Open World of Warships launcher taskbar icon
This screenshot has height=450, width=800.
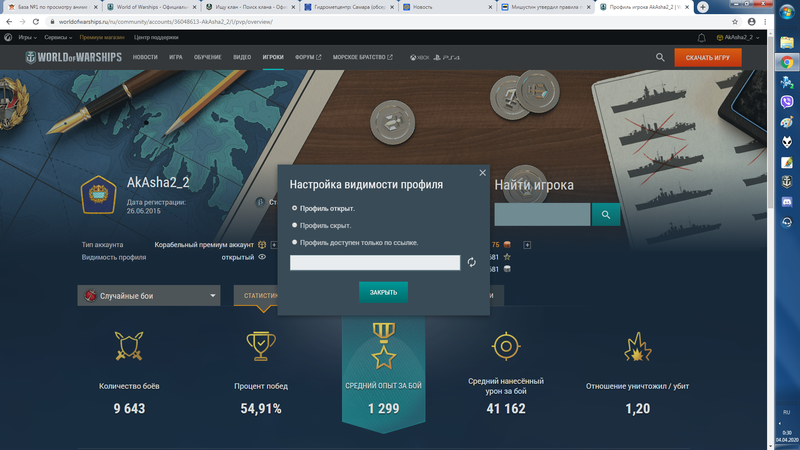787,182
